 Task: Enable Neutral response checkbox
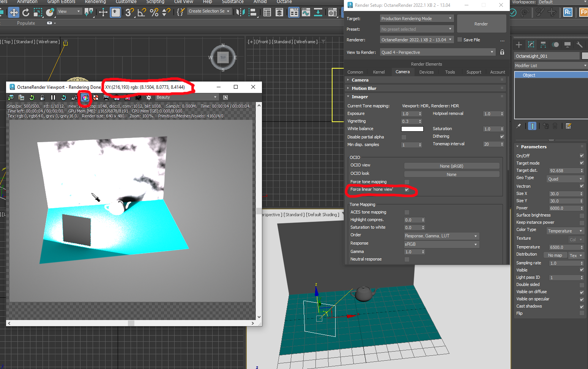tap(407, 259)
